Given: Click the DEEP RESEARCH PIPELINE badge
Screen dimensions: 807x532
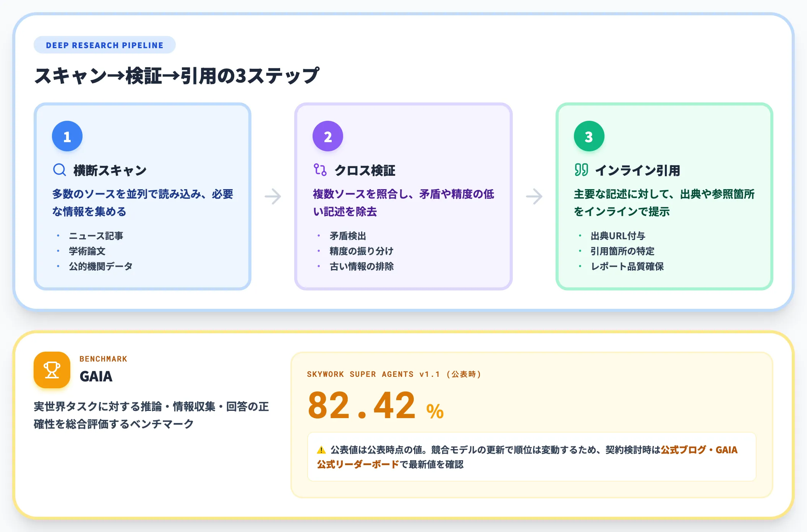Looking at the screenshot, I should click(105, 45).
